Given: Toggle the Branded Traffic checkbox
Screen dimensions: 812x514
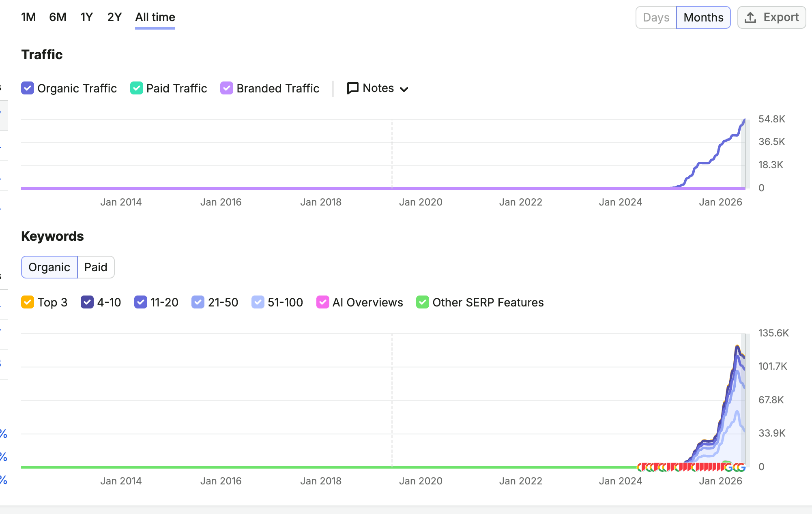Looking at the screenshot, I should tap(227, 88).
